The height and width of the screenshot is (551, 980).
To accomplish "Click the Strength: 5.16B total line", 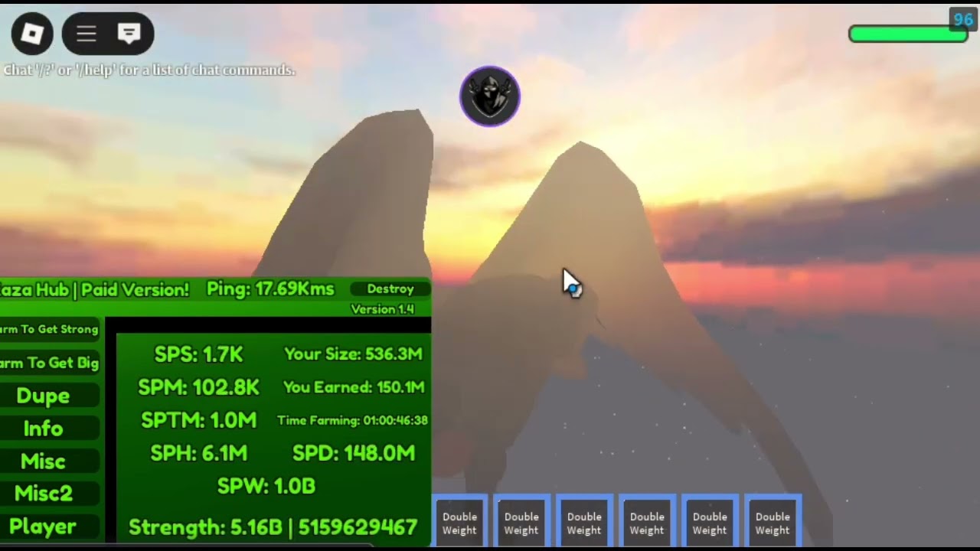I will tap(273, 527).
